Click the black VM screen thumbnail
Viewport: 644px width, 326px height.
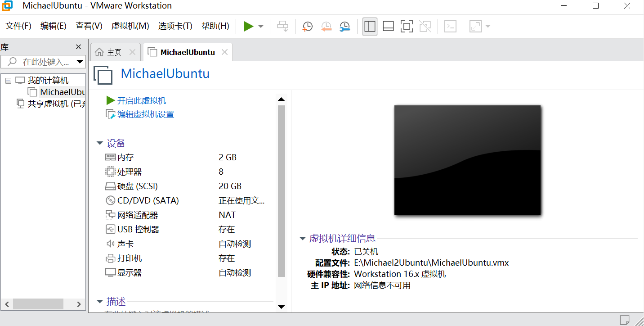(467, 160)
